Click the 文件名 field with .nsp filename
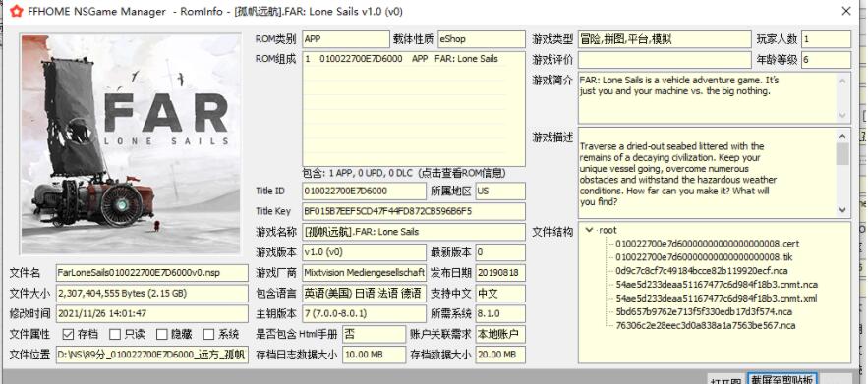The height and width of the screenshot is (384, 868). click(152, 273)
